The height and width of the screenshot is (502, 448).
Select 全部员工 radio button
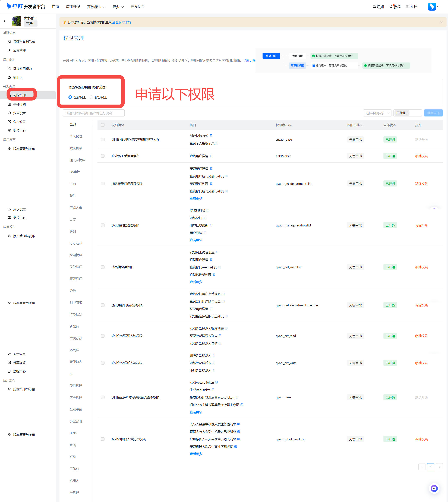tap(70, 97)
